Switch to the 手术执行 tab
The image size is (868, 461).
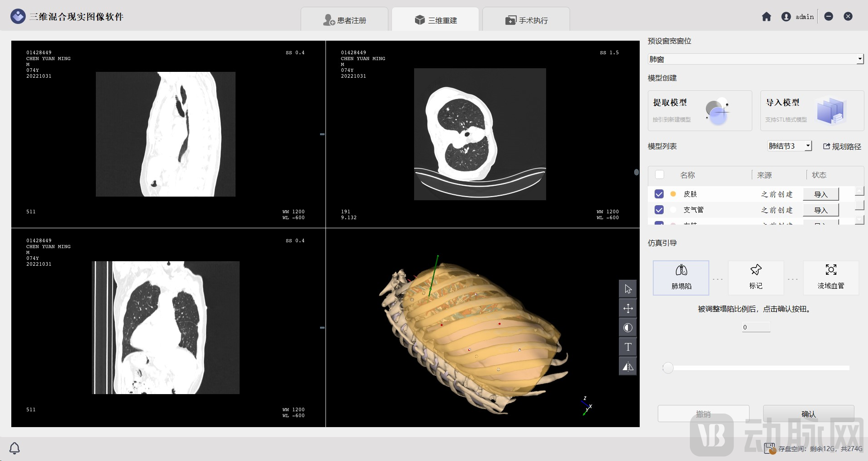pyautogui.click(x=526, y=20)
